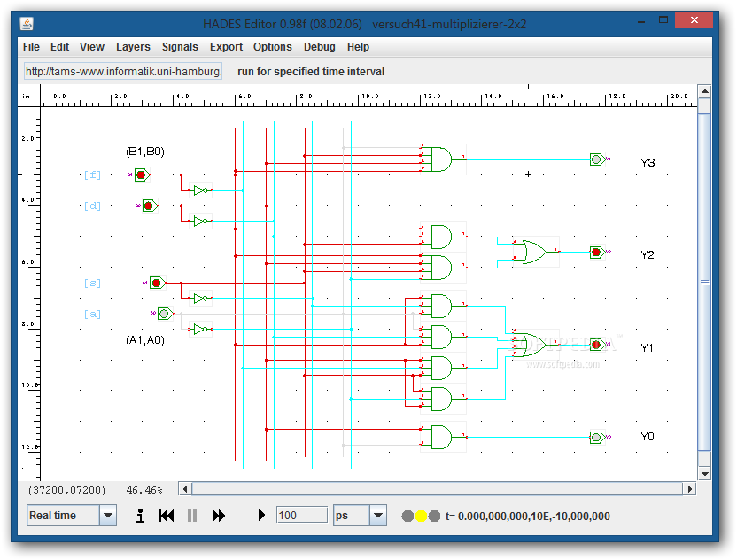737x560 pixels.
Task: Click the vertical scrollbar down arrow
Action: click(x=704, y=474)
